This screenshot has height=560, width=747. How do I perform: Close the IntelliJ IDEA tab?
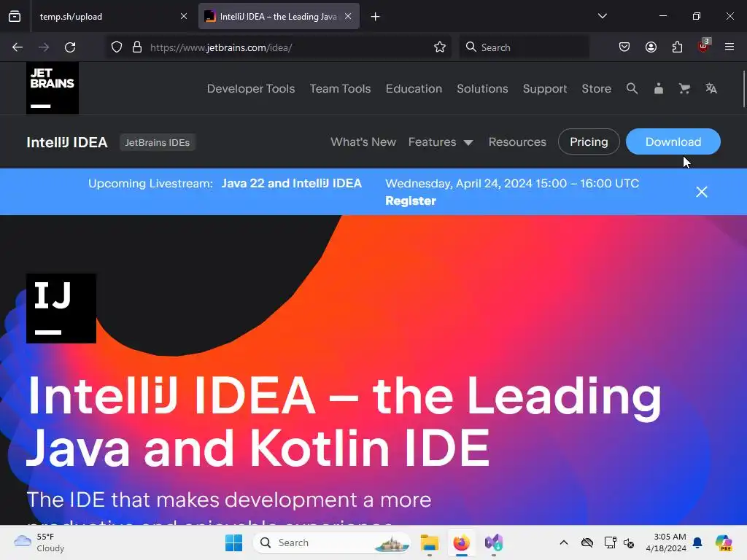click(348, 16)
